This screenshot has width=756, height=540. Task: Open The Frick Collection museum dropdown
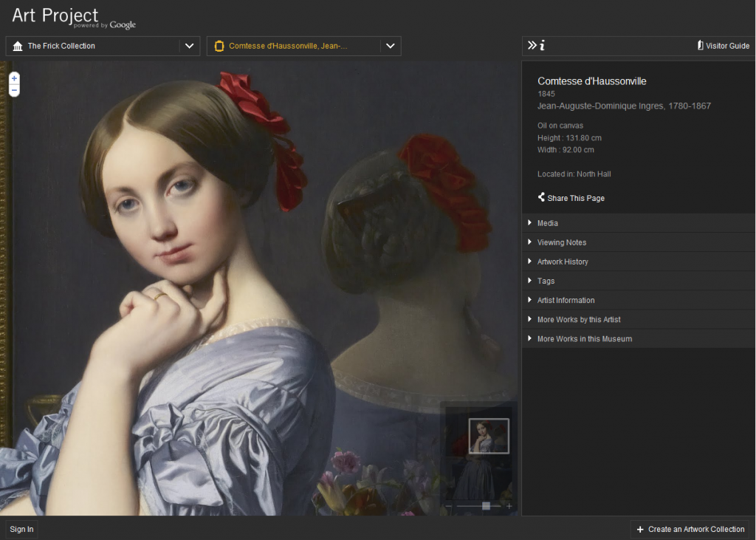tap(189, 46)
